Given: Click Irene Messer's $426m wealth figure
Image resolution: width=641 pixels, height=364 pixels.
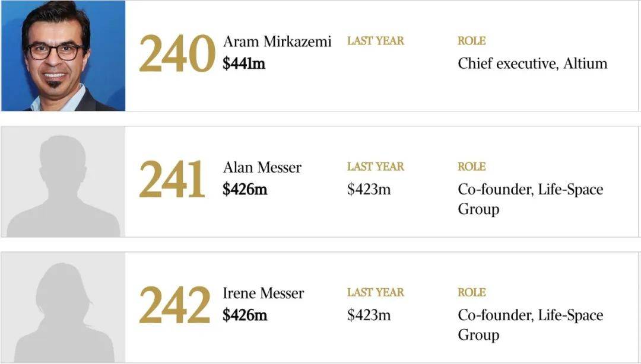Looking at the screenshot, I should point(245,315).
